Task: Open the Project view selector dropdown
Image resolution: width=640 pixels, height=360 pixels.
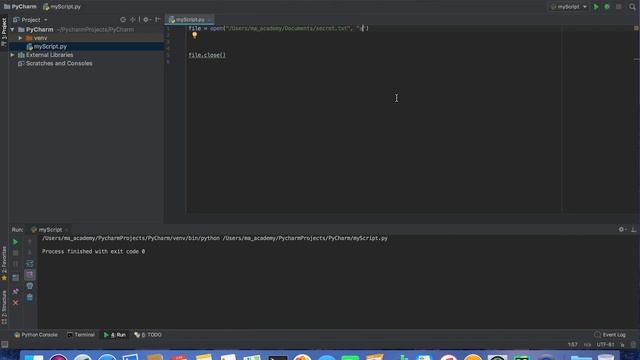Action: (31, 20)
